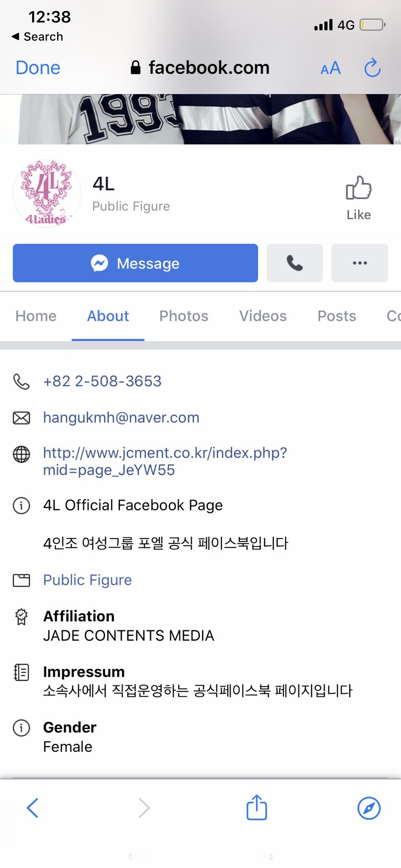Open the Videos tab
This screenshot has width=401, height=868.
pos(263,316)
